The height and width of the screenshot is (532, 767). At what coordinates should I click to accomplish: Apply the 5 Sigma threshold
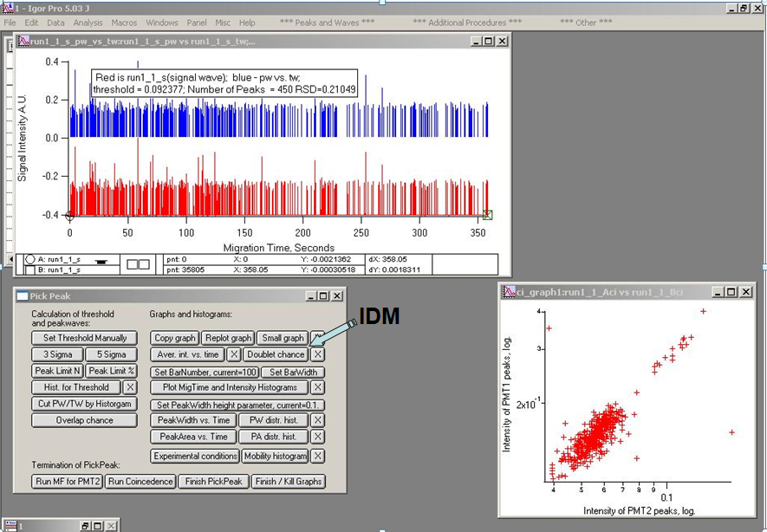112,354
